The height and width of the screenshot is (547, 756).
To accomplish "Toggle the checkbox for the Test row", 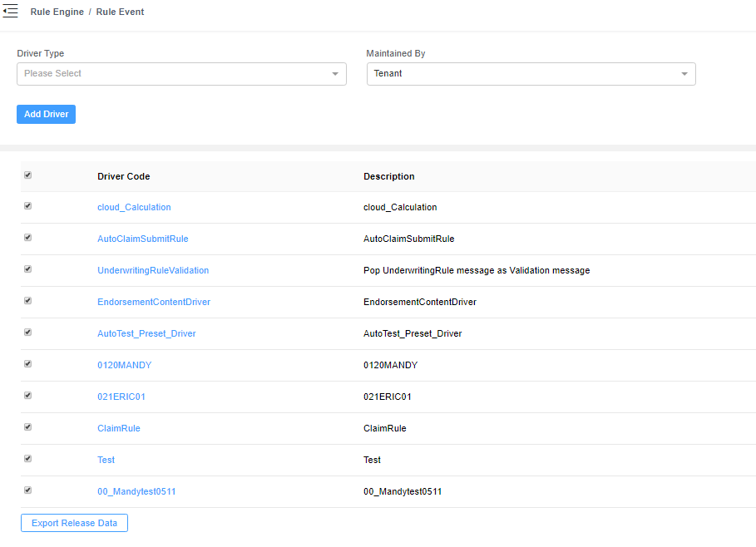I will click(x=28, y=459).
